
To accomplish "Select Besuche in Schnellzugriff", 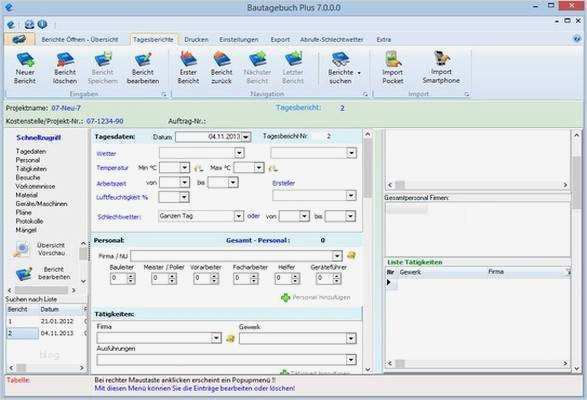I will (28, 178).
